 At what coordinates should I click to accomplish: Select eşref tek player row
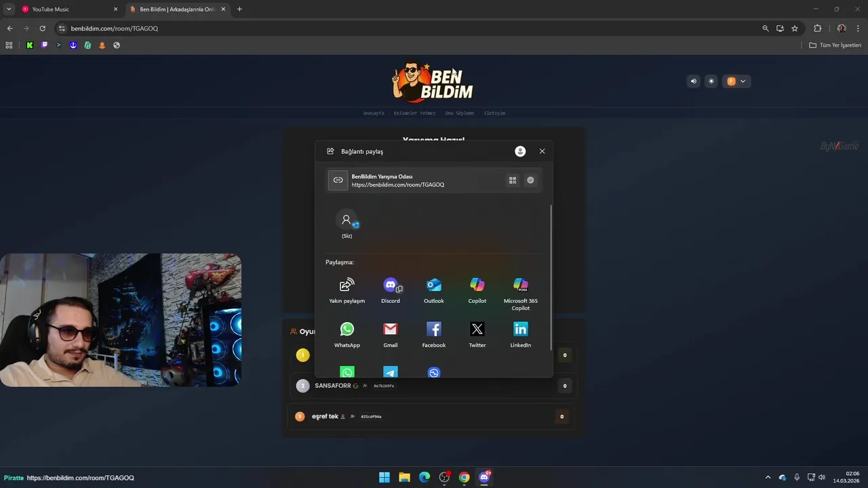coord(431,416)
